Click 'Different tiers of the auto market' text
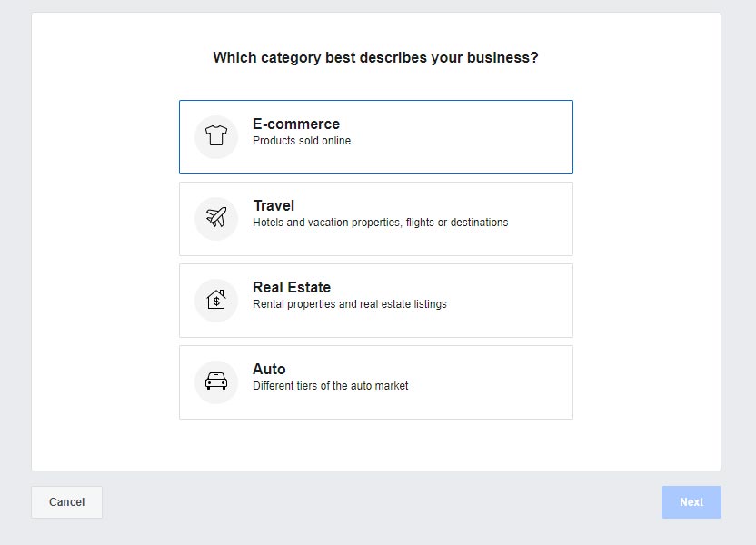Image resolution: width=756 pixels, height=545 pixels. point(331,386)
